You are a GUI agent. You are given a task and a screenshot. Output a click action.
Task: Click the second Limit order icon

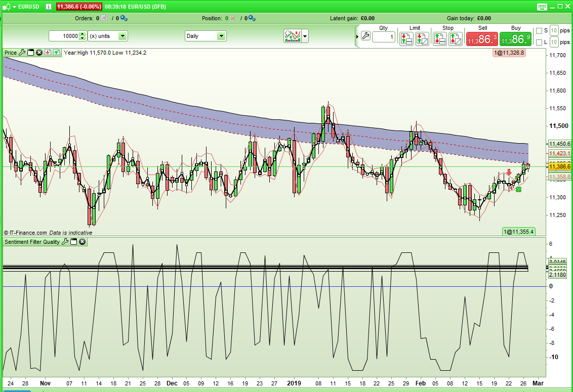422,39
